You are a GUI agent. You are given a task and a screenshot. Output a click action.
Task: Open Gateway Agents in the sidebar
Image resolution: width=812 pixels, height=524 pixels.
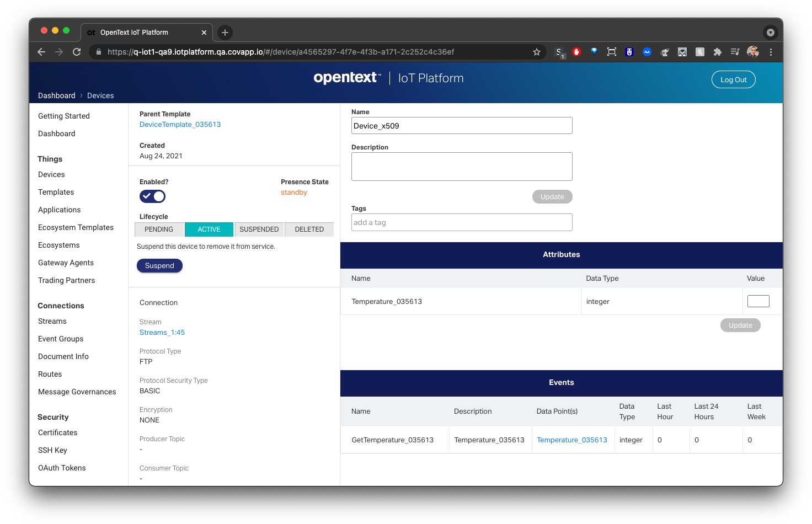point(66,263)
